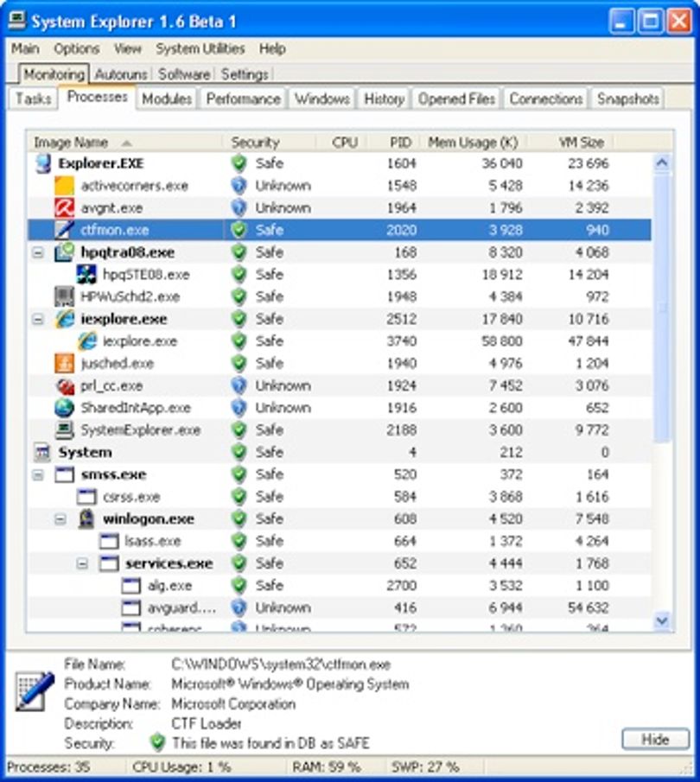
Task: Collapse the hpqtra08.exe process tree
Action: tap(38, 253)
